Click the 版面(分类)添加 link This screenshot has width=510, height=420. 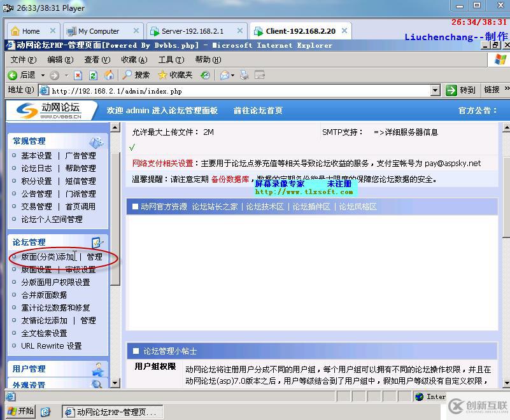pyautogui.click(x=48, y=257)
